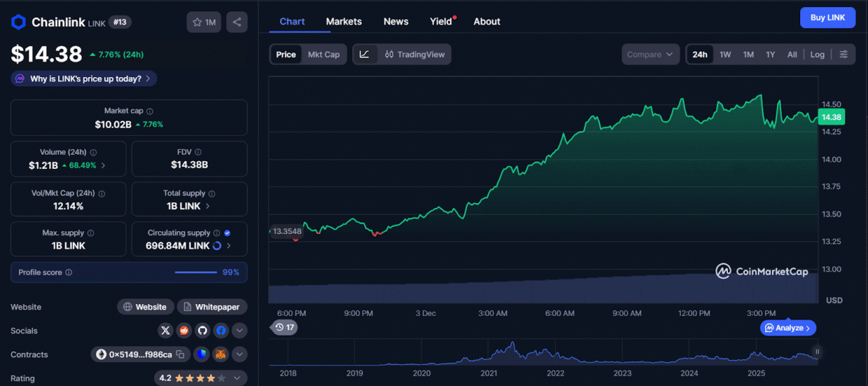Open Chainlink's X (Twitter) social link
Viewport: 868px width, 386px height.
pos(166,331)
